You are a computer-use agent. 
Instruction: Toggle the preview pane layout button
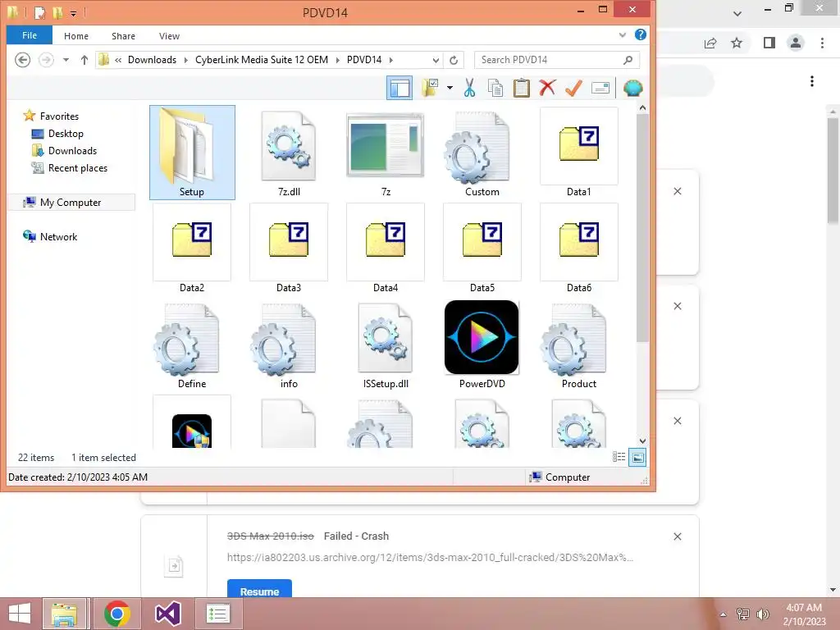(x=399, y=88)
